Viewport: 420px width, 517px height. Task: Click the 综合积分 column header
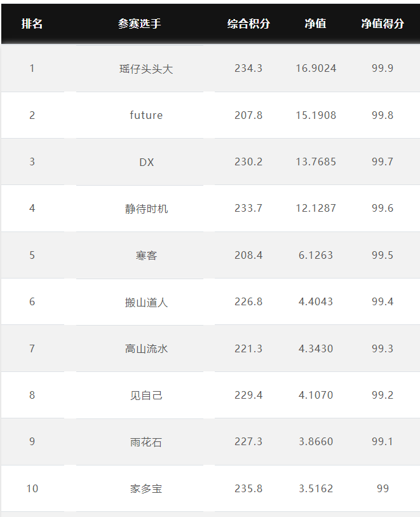pos(248,24)
